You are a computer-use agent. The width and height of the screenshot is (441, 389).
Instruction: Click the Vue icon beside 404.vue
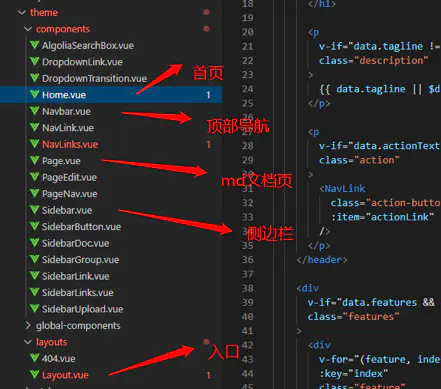click(34, 358)
